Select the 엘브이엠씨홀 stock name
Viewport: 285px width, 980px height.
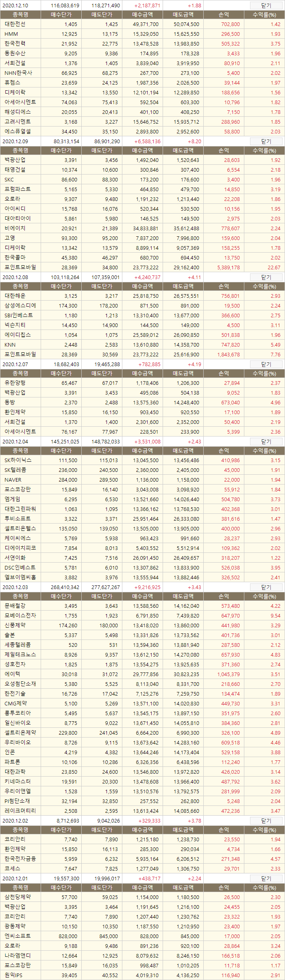pyautogui.click(x=20, y=577)
